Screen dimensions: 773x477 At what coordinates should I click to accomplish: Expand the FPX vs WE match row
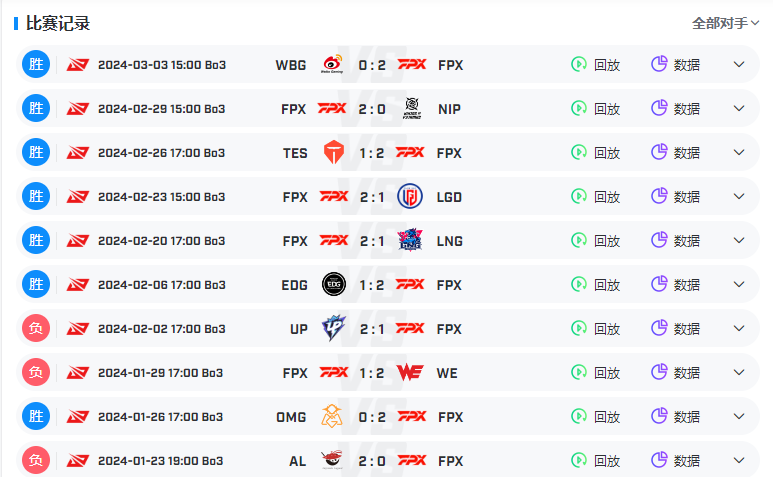click(738, 372)
